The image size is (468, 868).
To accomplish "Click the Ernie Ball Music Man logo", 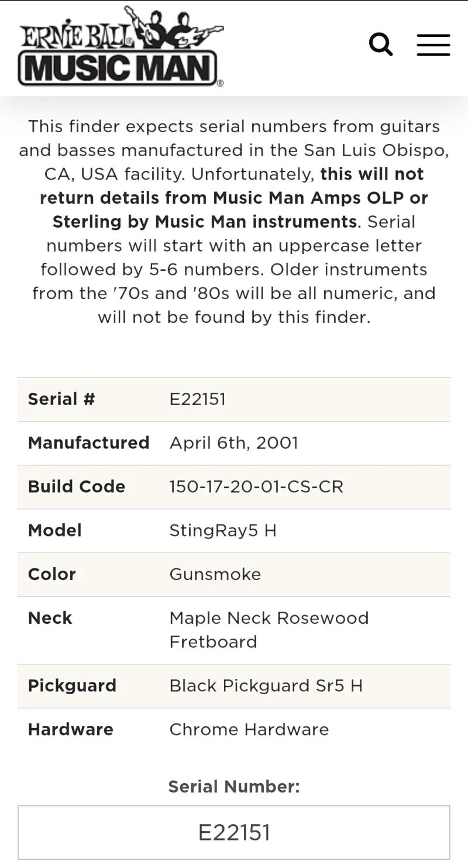I will (x=121, y=46).
